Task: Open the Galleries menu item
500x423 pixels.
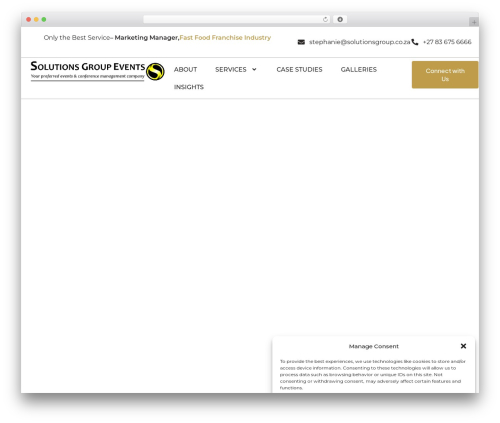Action: point(359,69)
